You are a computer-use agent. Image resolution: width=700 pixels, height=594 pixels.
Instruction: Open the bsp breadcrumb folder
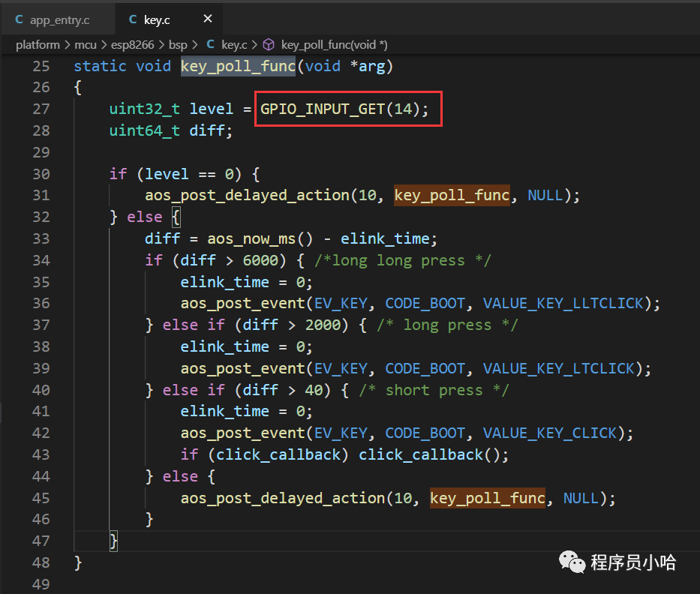178,45
